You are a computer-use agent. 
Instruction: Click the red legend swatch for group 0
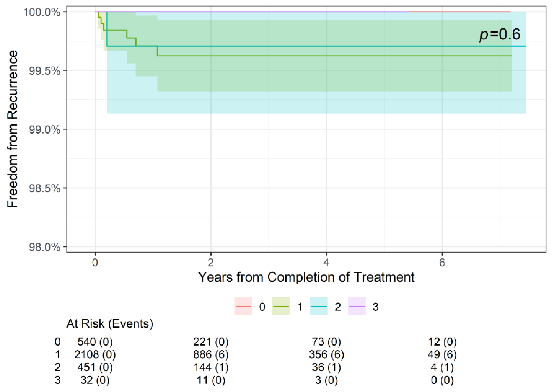(x=243, y=306)
